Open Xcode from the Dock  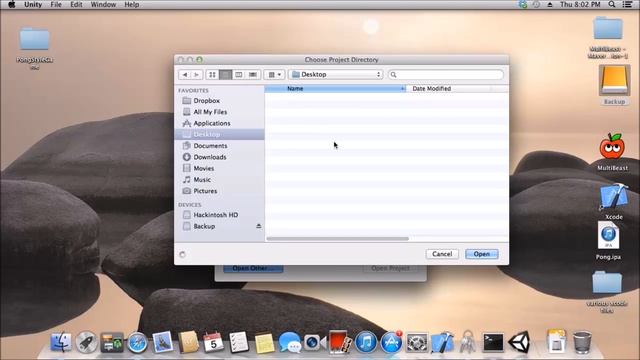(442, 342)
